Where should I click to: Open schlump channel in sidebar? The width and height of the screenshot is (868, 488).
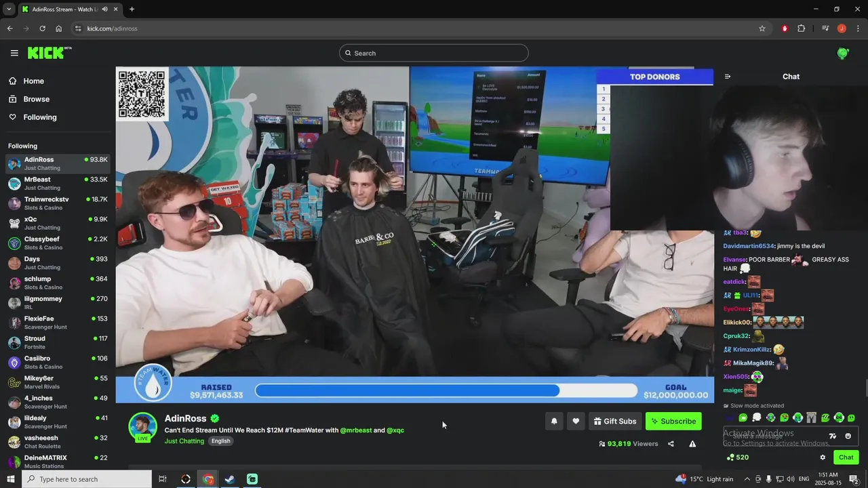(58, 283)
